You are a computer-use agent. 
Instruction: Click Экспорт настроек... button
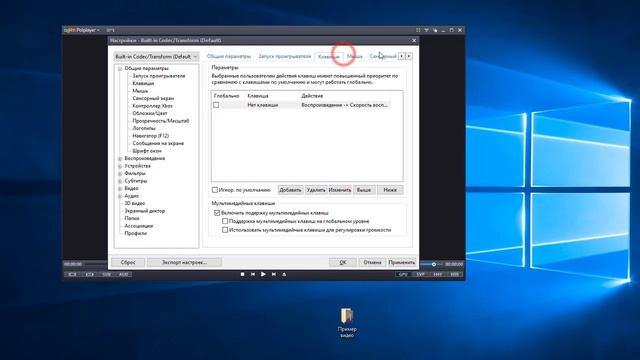[x=184, y=262]
